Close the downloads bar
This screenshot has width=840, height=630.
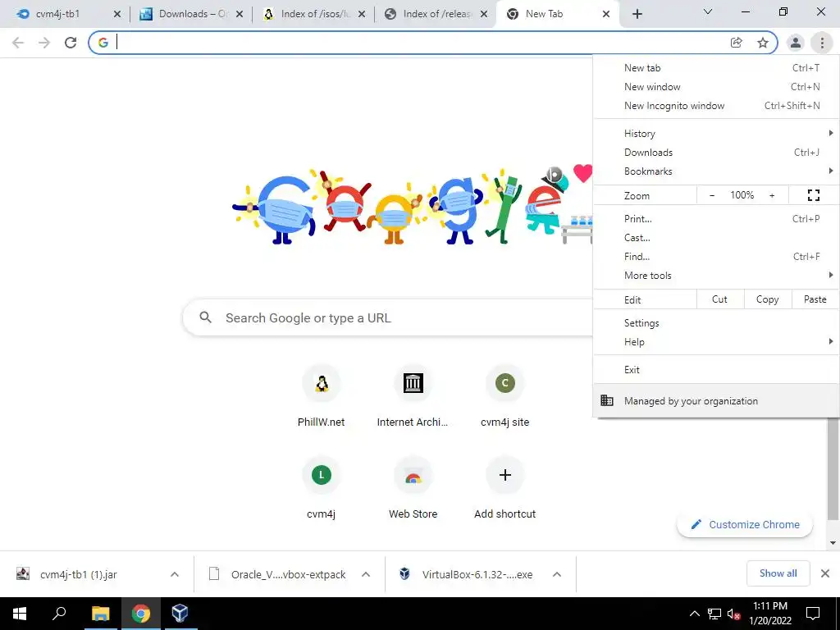(x=825, y=573)
